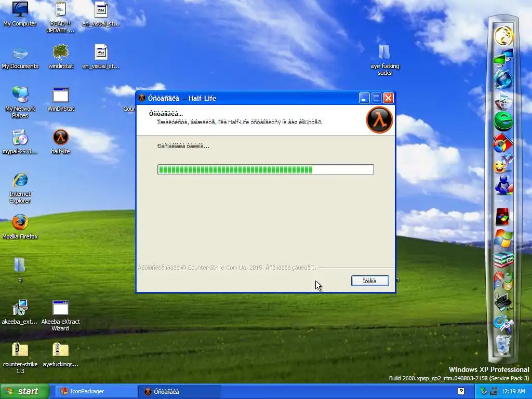532x399 pixels.
Task: Click the sailboat icon in the dock
Action: coord(503,100)
